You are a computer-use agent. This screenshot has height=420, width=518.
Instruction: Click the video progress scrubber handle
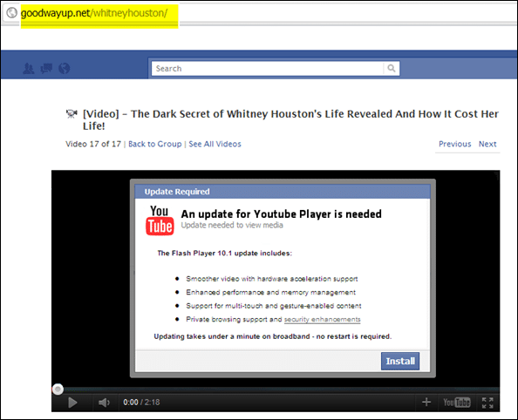[x=58, y=390]
